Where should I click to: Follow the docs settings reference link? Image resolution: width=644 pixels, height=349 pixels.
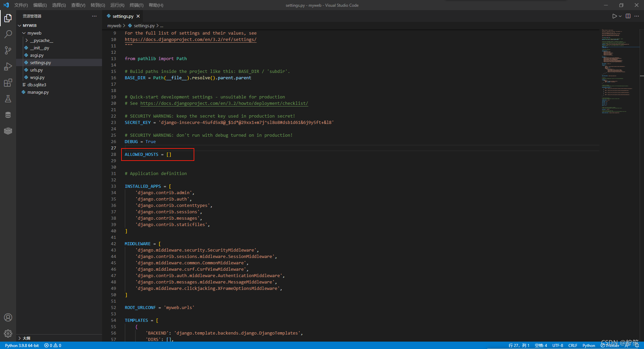[191, 39]
